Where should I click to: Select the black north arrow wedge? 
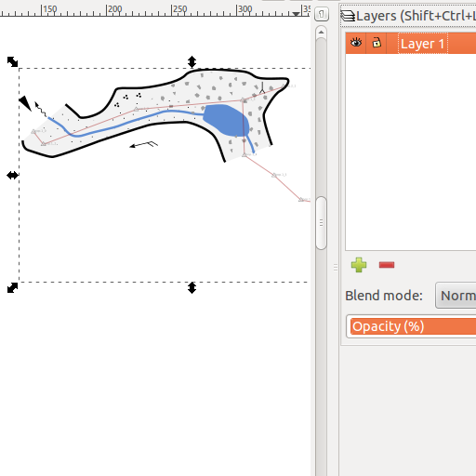click(x=25, y=103)
